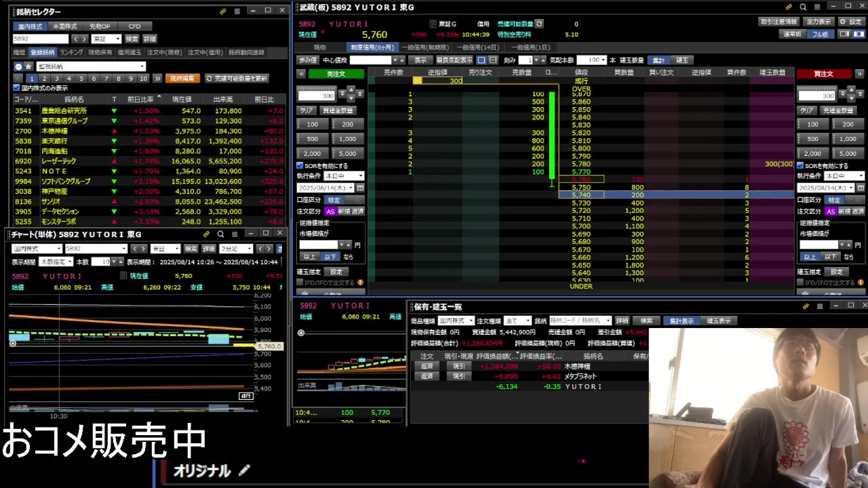Select 建玉 toggle for 建玉数量
The image size is (868, 488).
point(682,60)
